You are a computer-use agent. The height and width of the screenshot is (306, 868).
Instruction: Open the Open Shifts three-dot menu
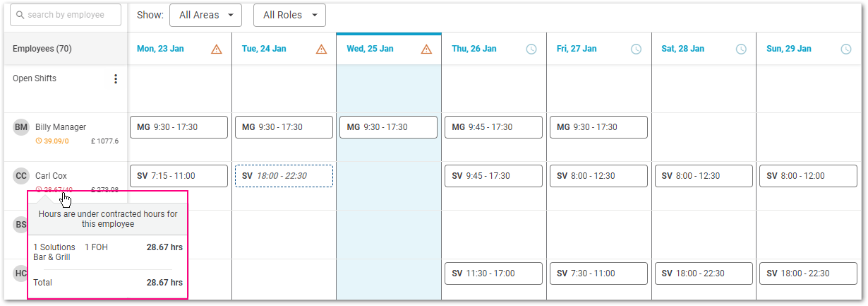(x=116, y=79)
